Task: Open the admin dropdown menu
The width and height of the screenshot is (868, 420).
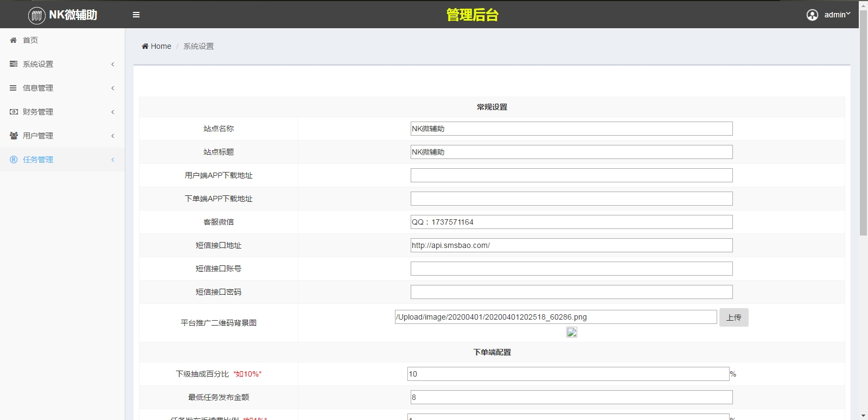Action: (x=837, y=15)
